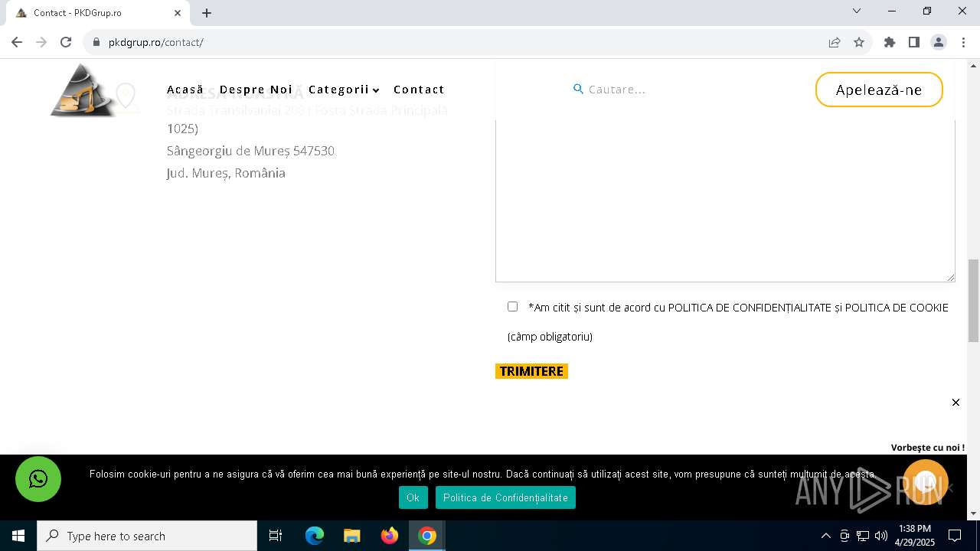Open WhatsApp chat green bubble
The image size is (980, 551).
[x=38, y=479]
